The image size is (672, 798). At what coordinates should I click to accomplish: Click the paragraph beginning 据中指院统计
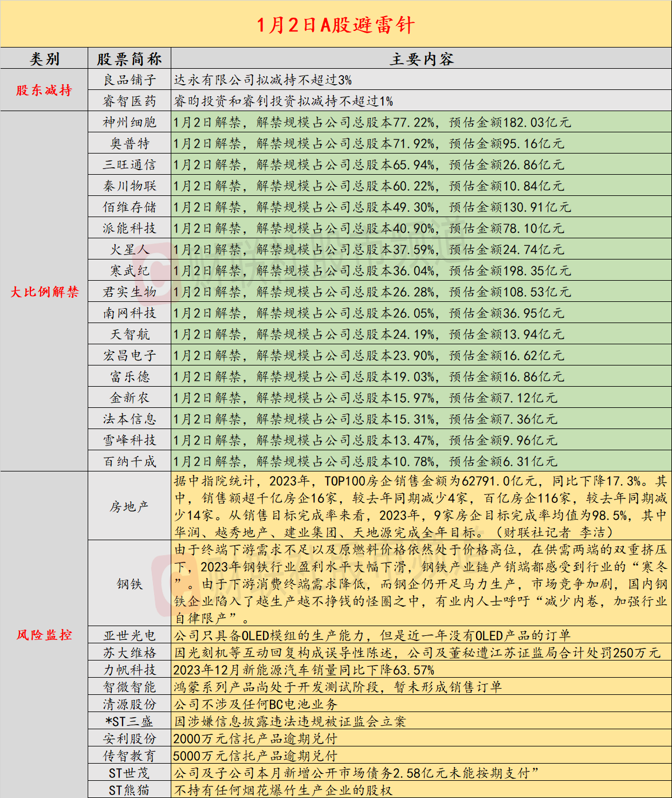point(421,506)
